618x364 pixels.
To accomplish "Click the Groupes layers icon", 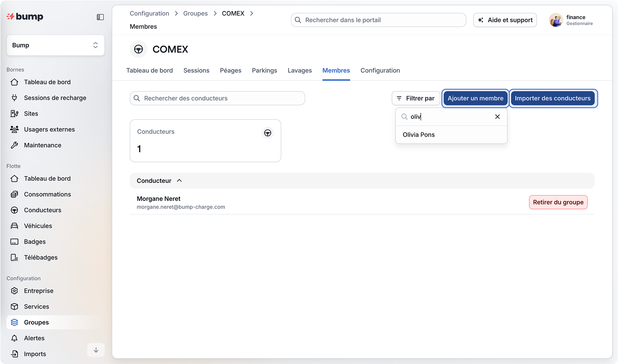I will (14, 322).
